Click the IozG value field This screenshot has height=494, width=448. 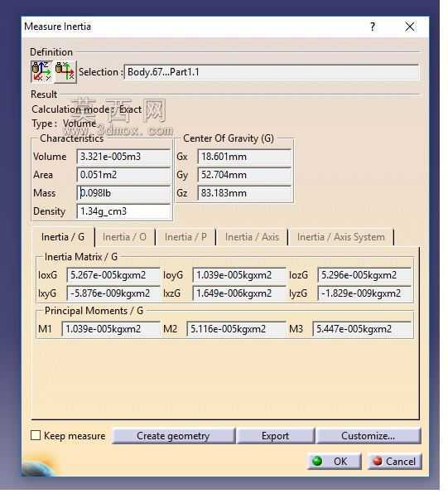tap(364, 275)
